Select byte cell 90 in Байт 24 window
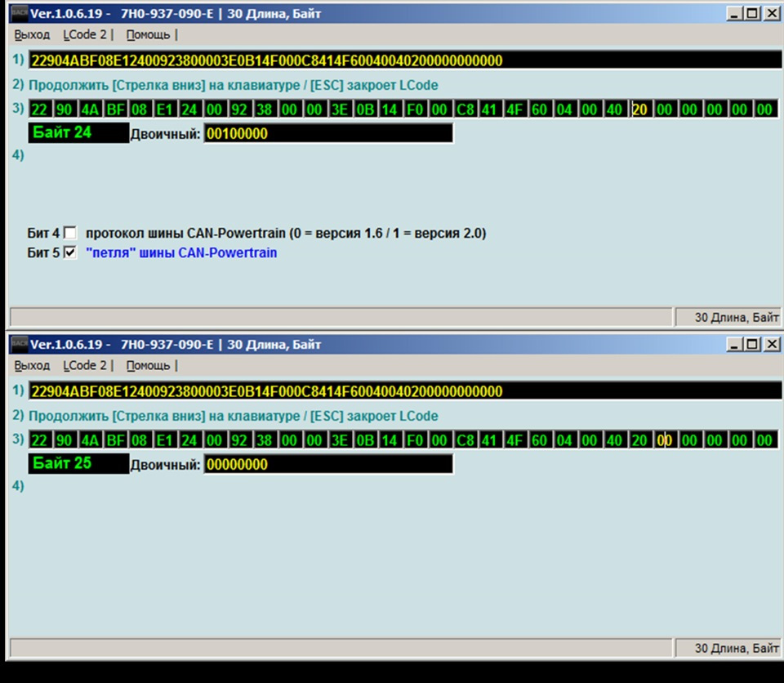 click(65, 109)
